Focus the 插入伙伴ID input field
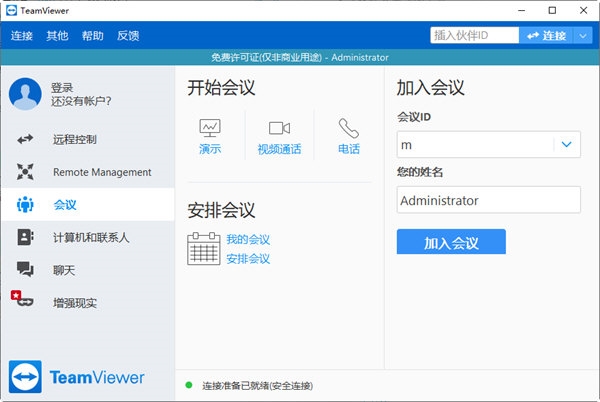 pos(474,36)
